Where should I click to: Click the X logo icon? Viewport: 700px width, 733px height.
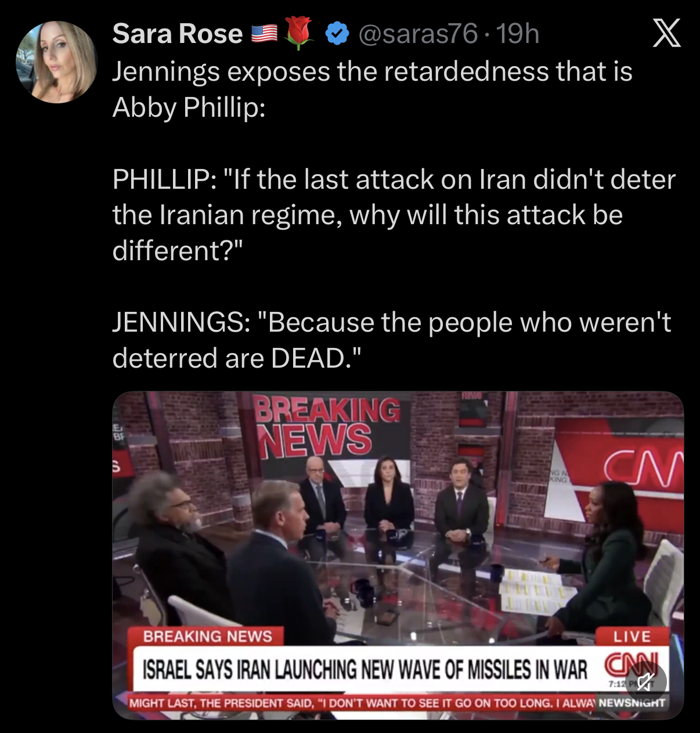(666, 33)
